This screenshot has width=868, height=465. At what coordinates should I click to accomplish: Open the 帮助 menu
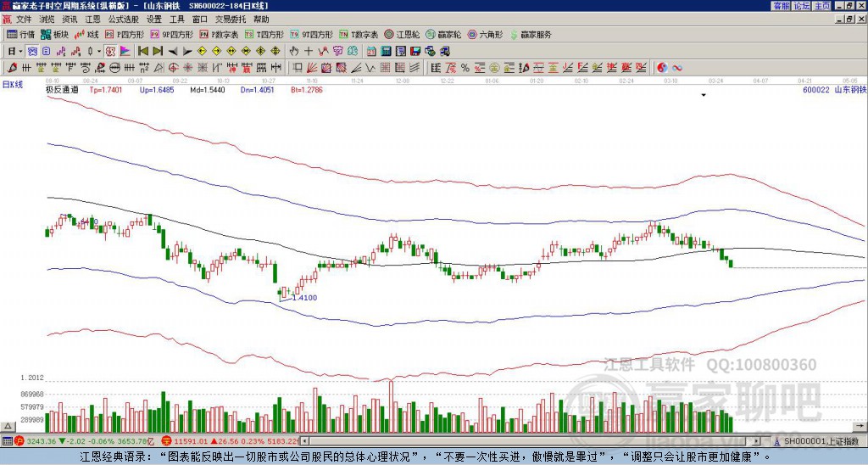point(261,20)
